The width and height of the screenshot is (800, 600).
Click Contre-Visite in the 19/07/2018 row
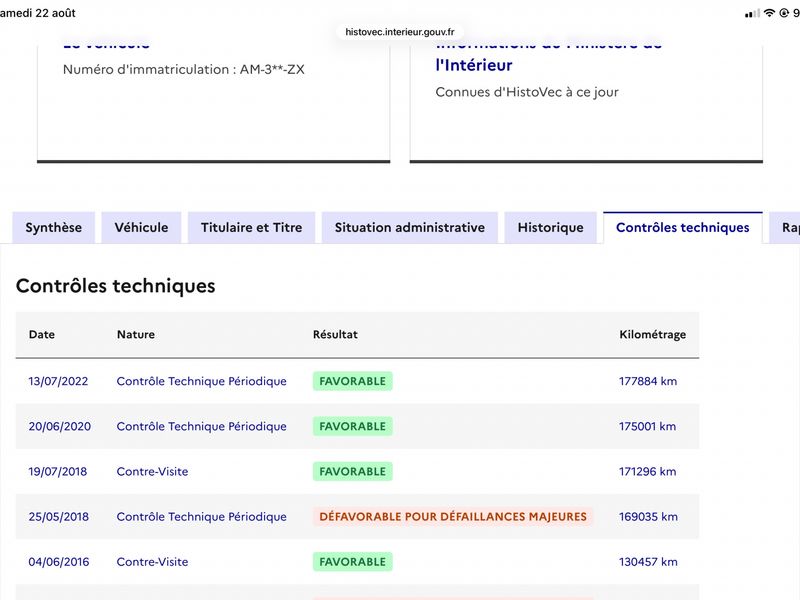pos(152,471)
